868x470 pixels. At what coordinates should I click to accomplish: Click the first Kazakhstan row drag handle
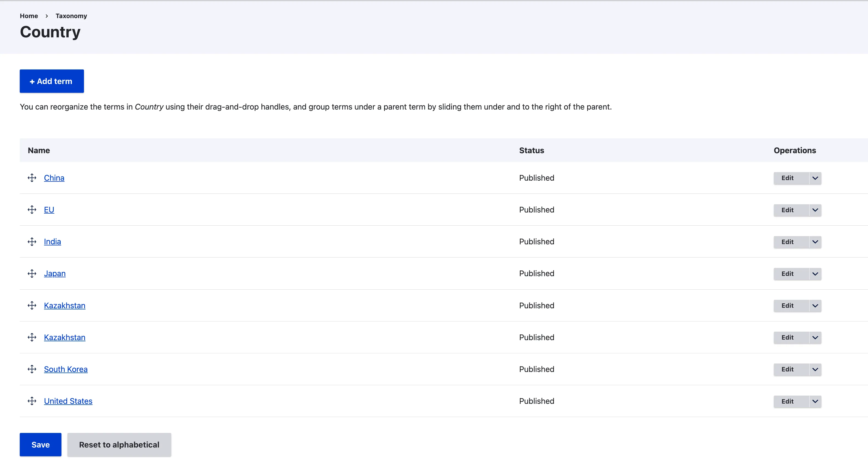click(32, 306)
